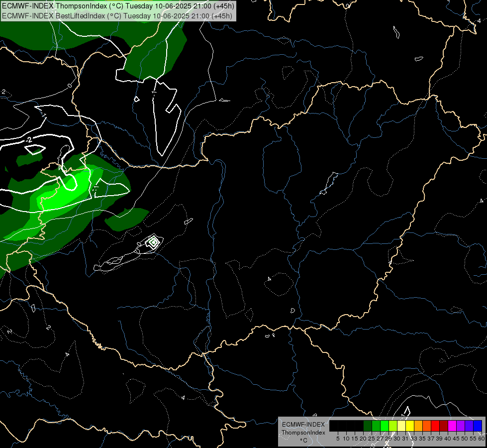The width and height of the screenshot is (487, 448).
Task: Select the medium green 25-27 legend swatch
Action: point(376,426)
